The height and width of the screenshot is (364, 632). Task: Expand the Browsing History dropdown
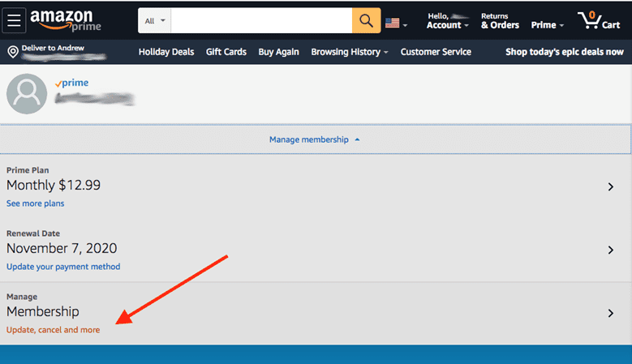(349, 52)
